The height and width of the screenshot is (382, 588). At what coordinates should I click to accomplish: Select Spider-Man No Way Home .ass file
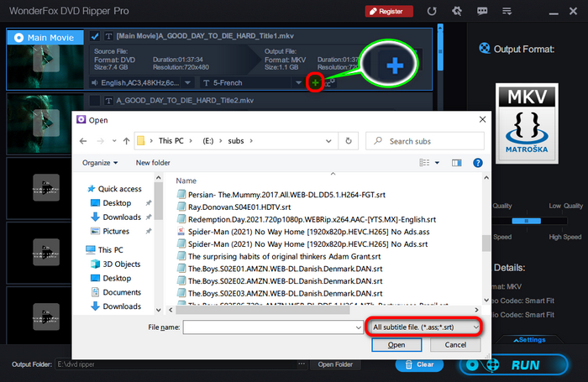tap(308, 232)
